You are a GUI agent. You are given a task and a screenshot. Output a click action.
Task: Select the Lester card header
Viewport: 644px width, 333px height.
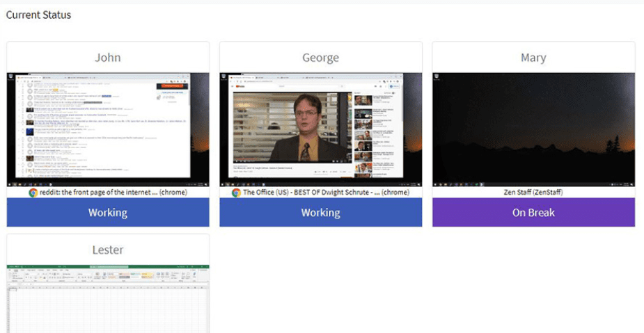pyautogui.click(x=108, y=250)
